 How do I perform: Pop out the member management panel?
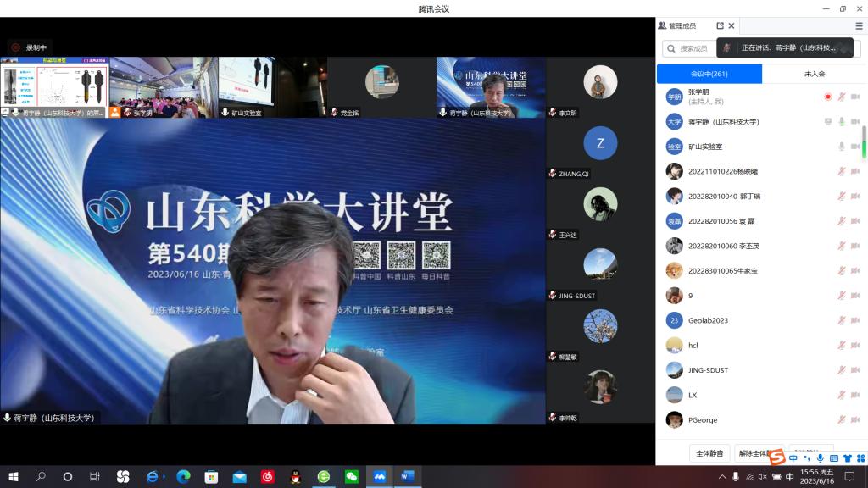pos(720,25)
